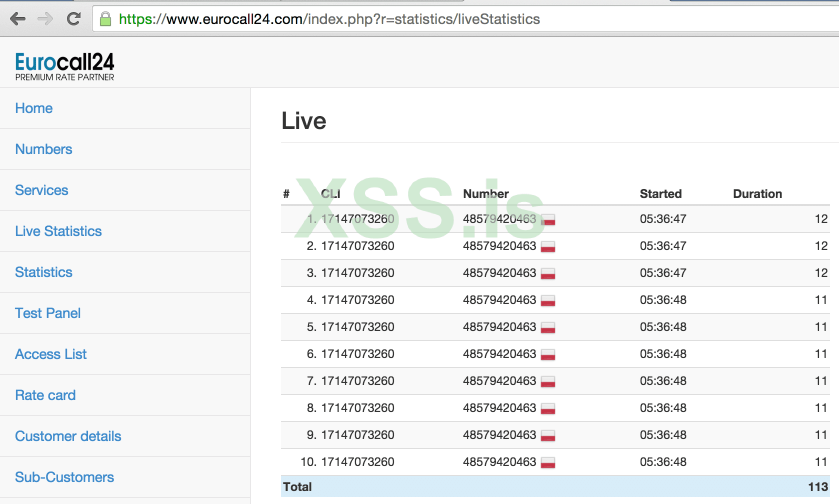This screenshot has height=504, width=839.
Task: Open Customer details
Action: pos(68,436)
